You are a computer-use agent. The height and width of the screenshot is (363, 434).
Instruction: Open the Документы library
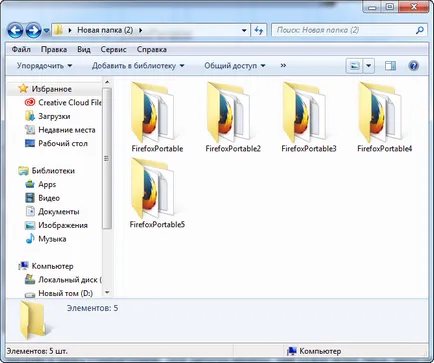59,212
